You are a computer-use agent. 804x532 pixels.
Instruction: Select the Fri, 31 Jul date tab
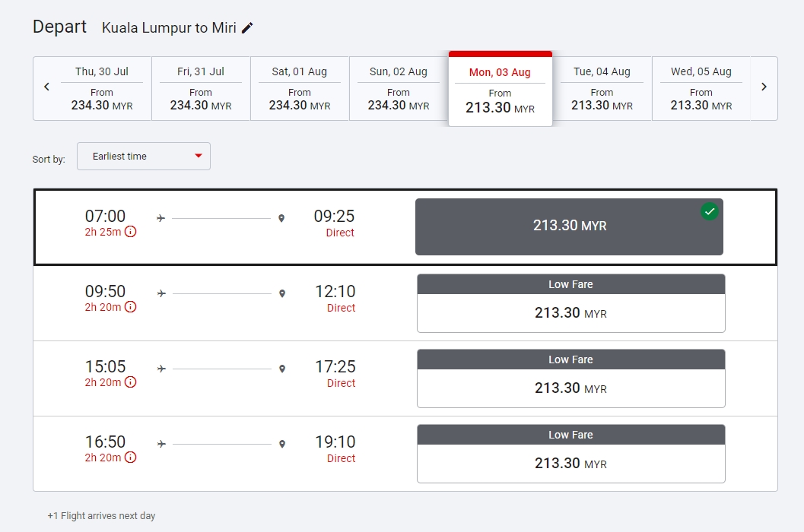201,88
